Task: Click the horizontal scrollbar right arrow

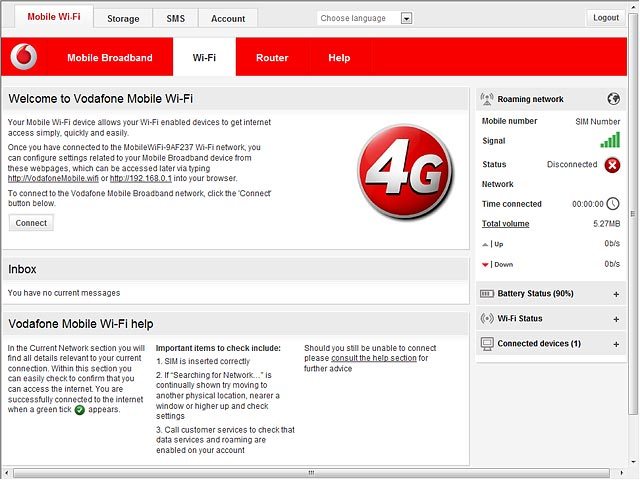Action: tap(621, 473)
